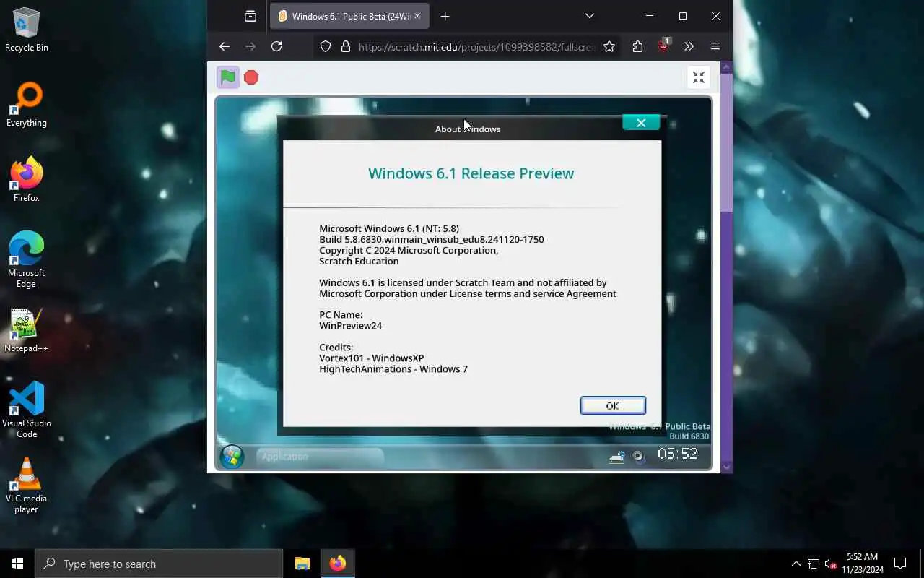924x578 pixels.
Task: Click the disabled Forward arrow in Firefox
Action: pos(250,46)
